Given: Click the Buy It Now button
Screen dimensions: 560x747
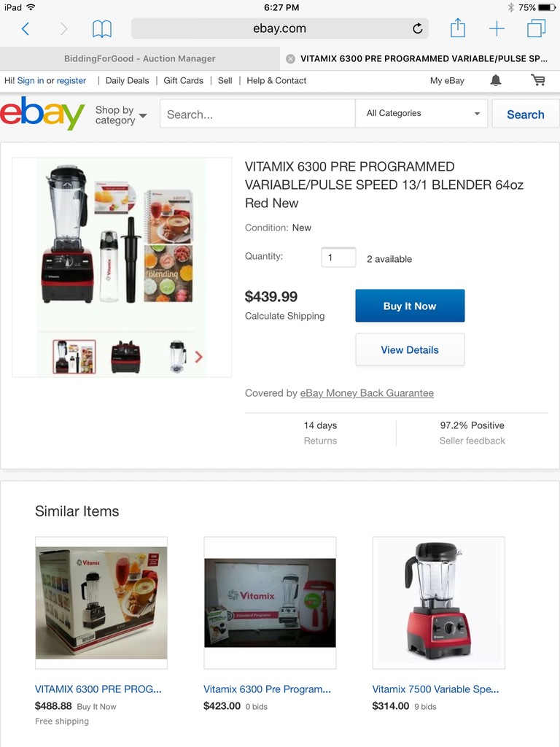Looking at the screenshot, I should click(x=410, y=306).
